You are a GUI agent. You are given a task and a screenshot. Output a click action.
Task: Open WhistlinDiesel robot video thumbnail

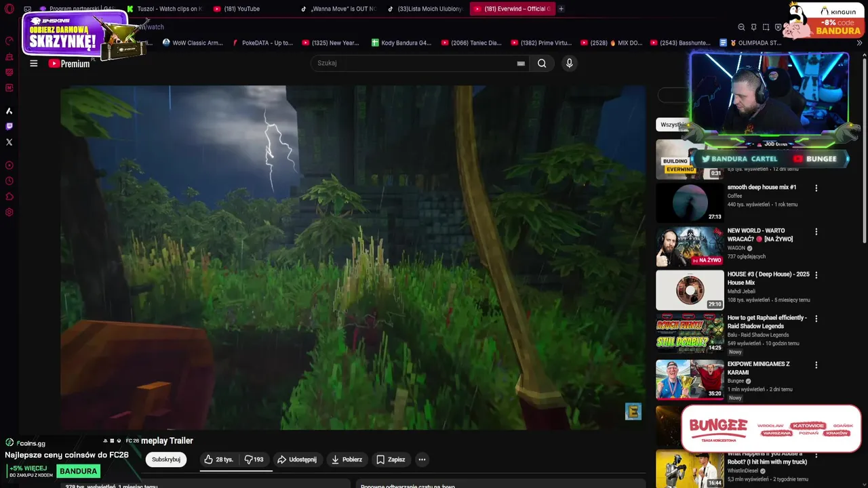[690, 468]
